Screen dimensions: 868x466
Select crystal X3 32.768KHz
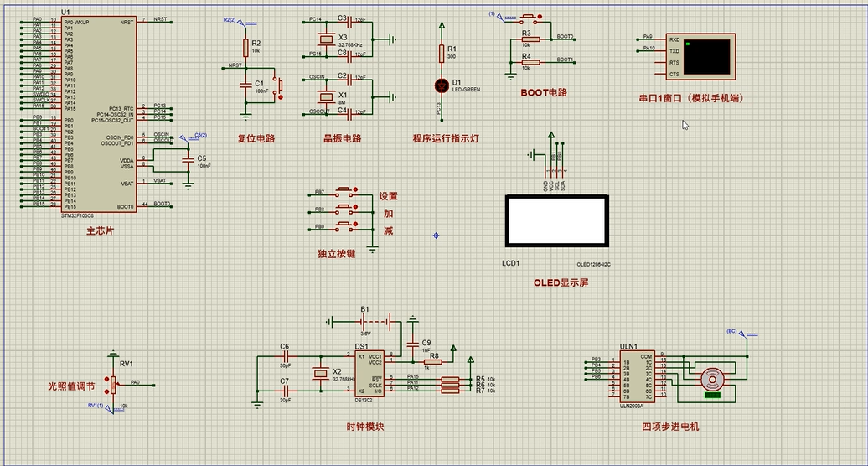click(326, 39)
